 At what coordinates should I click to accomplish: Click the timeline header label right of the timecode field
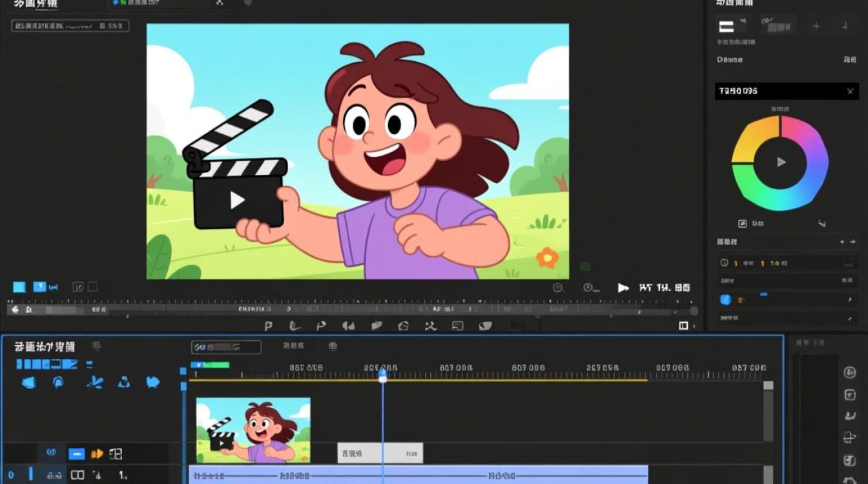coord(293,347)
